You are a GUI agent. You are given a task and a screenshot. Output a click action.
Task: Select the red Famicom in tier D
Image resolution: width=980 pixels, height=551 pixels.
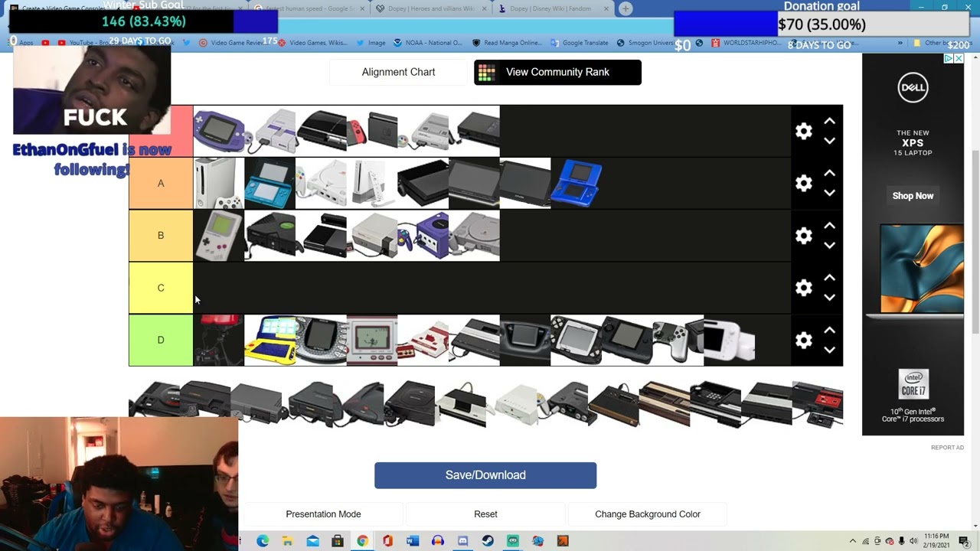pos(423,340)
